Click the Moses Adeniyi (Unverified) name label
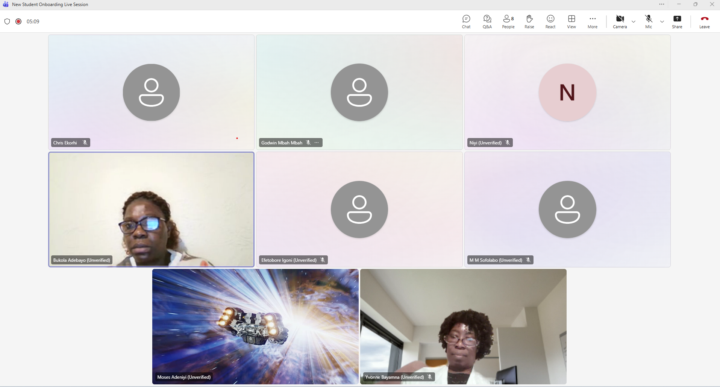 tap(184, 377)
